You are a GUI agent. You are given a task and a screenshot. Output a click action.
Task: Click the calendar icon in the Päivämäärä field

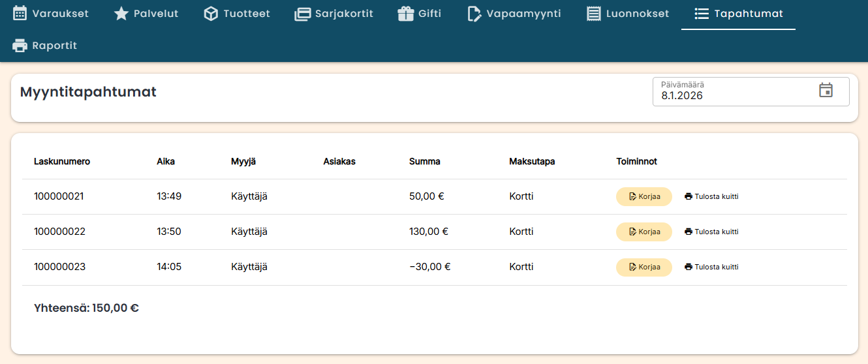click(826, 91)
